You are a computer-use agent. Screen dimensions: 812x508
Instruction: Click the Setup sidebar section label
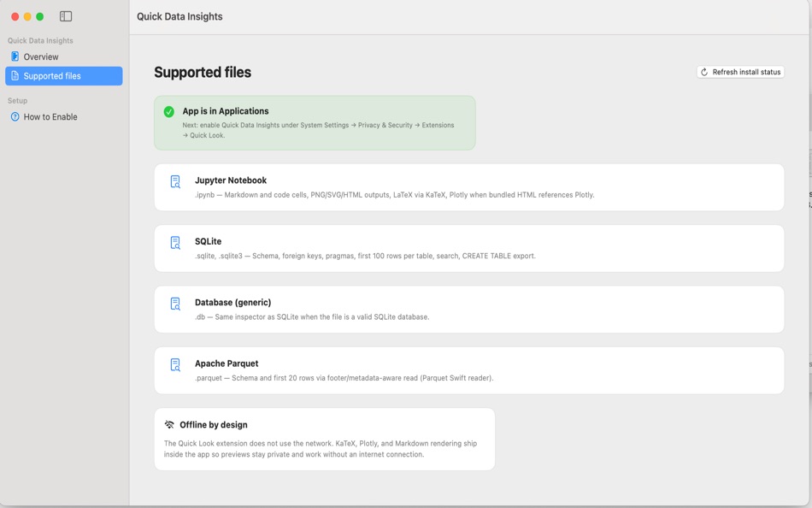(18, 101)
